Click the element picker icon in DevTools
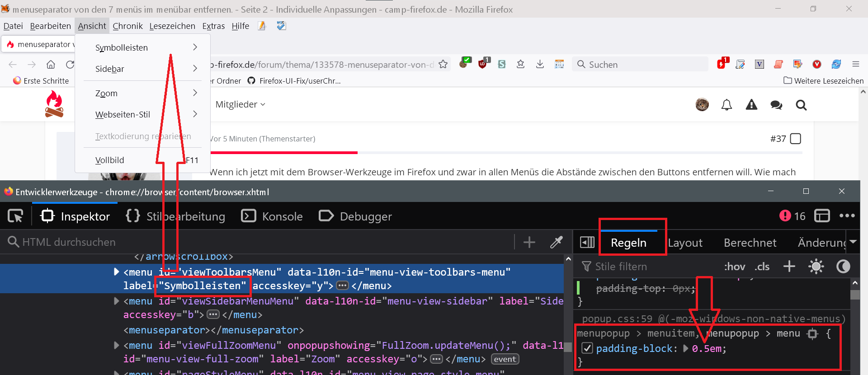Image resolution: width=868 pixels, height=375 pixels. tap(15, 216)
